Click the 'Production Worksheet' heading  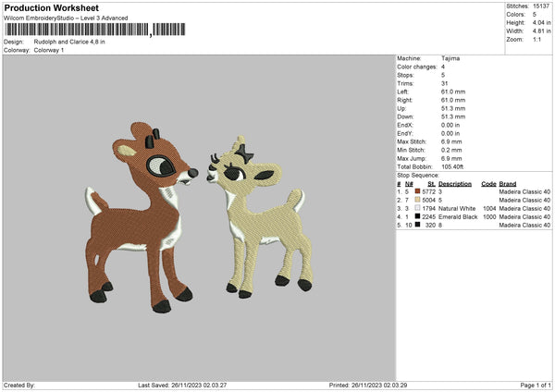(x=51, y=7)
